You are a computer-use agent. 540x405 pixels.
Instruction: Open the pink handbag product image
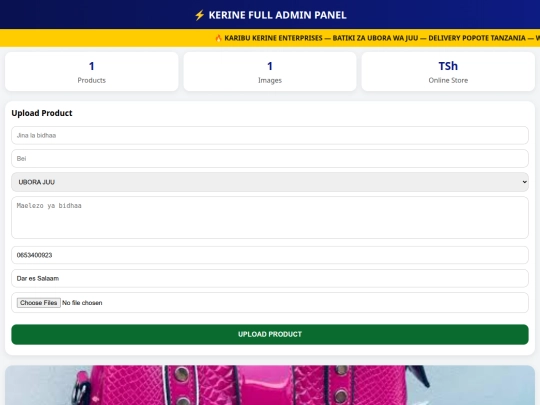[x=270, y=385]
